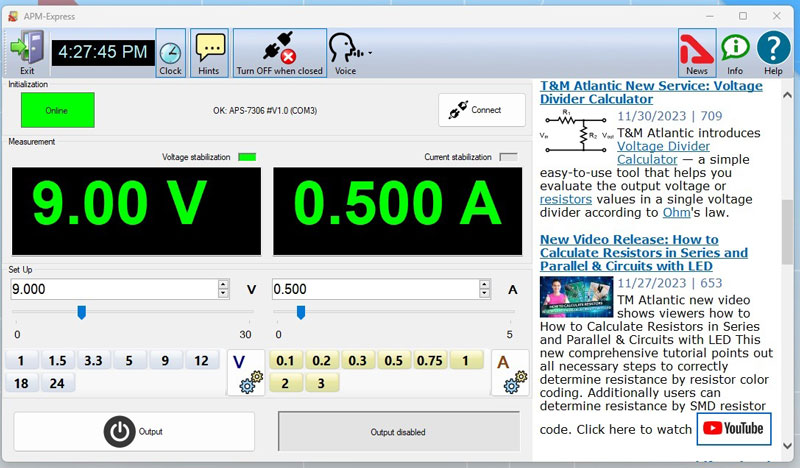Screen dimensions: 800x468
Task: Decrease voltage with the down spinner arrow
Action: click(223, 293)
